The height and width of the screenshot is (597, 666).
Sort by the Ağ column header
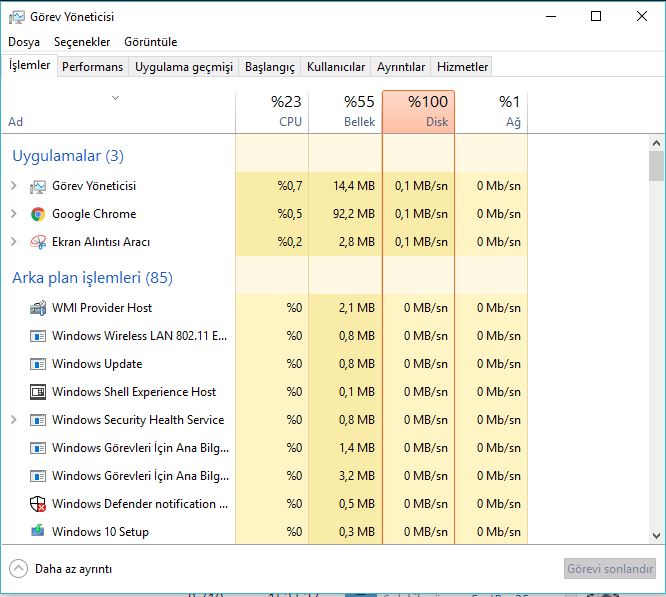491,112
